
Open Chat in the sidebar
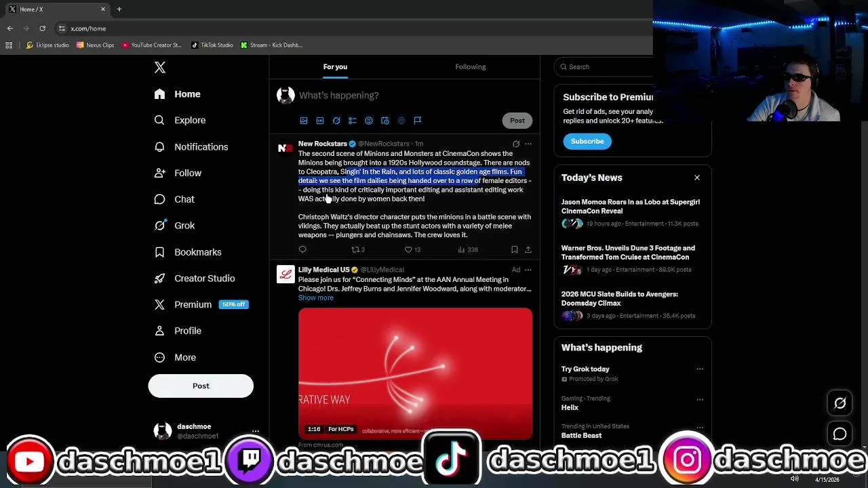tap(174, 199)
